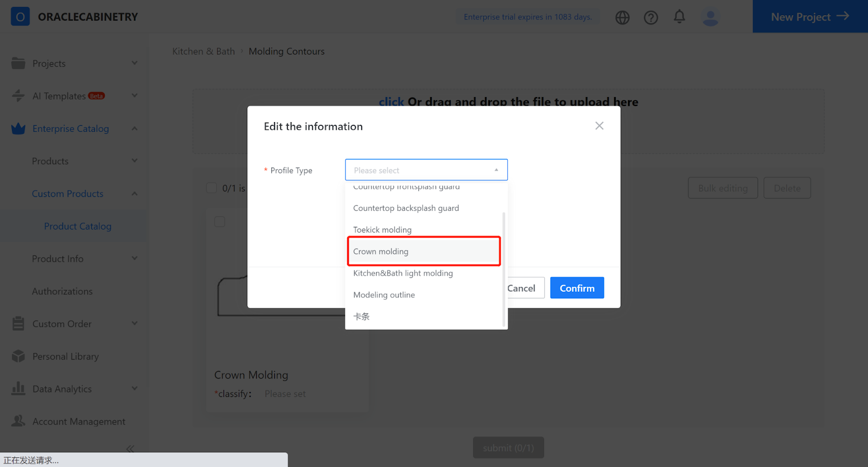Collapse the Custom Products chevron
Viewport: 868px width, 467px height.
(x=135, y=194)
